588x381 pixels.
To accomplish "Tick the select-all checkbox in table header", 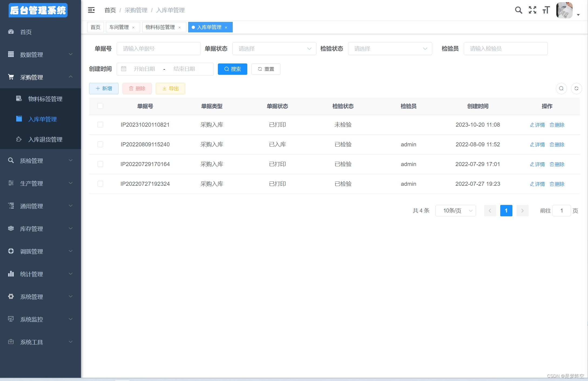I will tap(100, 106).
